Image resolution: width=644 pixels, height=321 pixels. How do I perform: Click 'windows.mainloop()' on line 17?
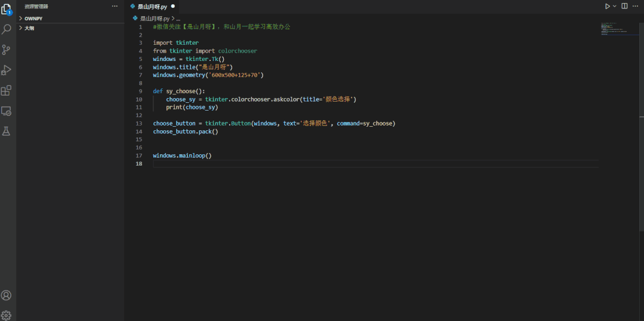pyautogui.click(x=183, y=155)
